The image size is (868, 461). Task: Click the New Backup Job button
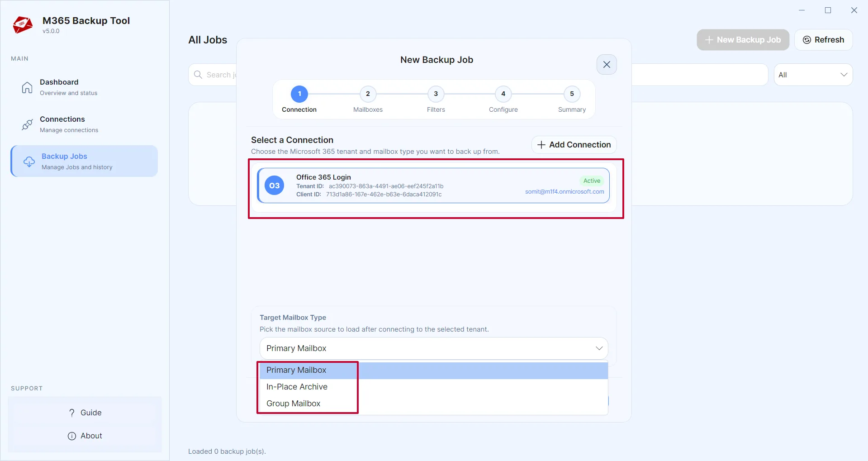tap(743, 40)
